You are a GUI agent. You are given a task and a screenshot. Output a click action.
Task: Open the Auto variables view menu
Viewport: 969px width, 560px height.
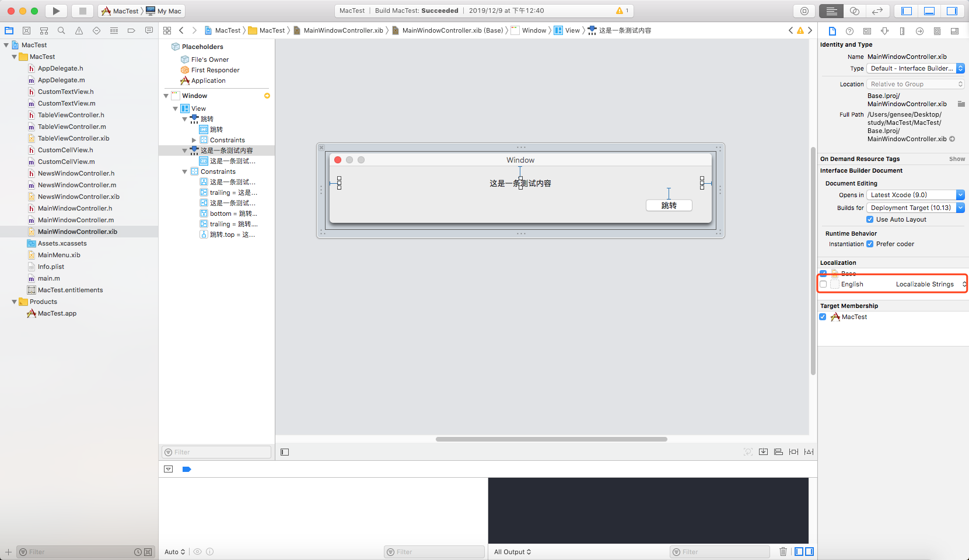174,552
